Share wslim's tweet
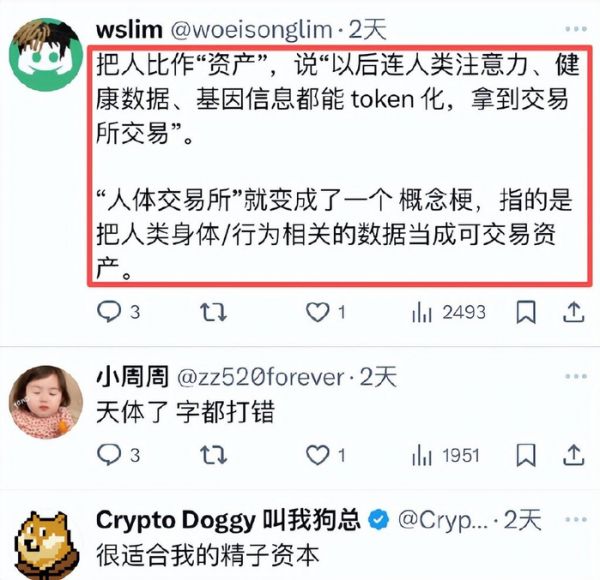 [573, 312]
